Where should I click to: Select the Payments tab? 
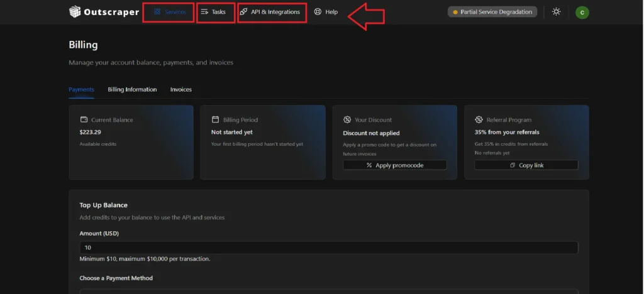(x=81, y=89)
